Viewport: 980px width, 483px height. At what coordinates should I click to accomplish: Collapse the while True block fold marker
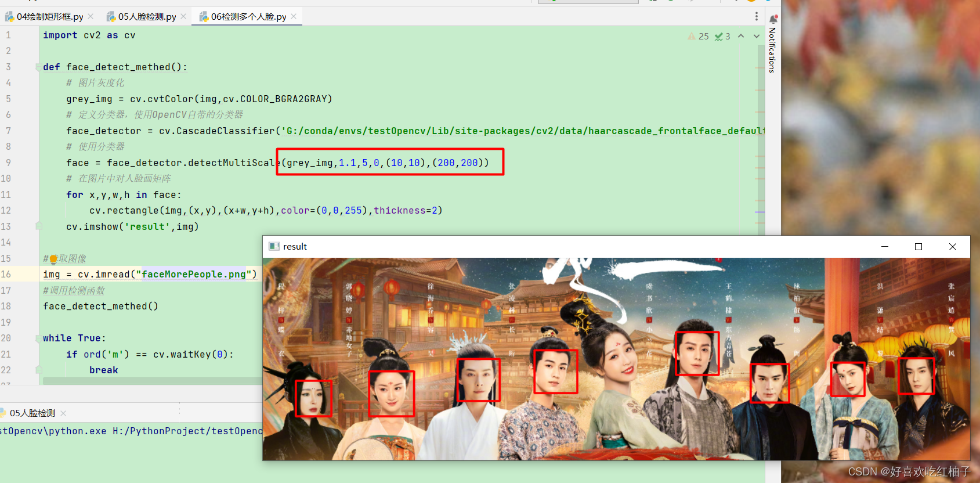coord(38,338)
